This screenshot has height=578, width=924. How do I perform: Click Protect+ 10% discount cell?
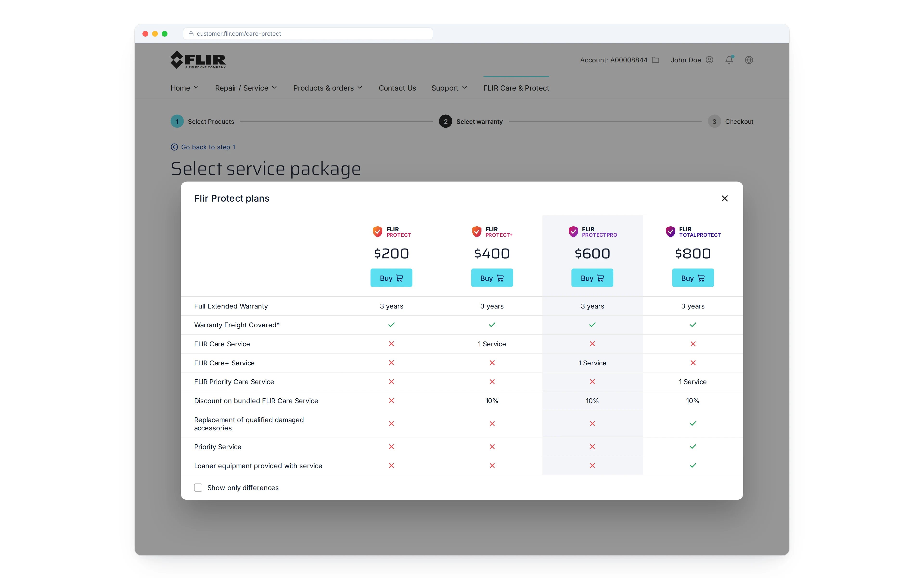coord(492,401)
